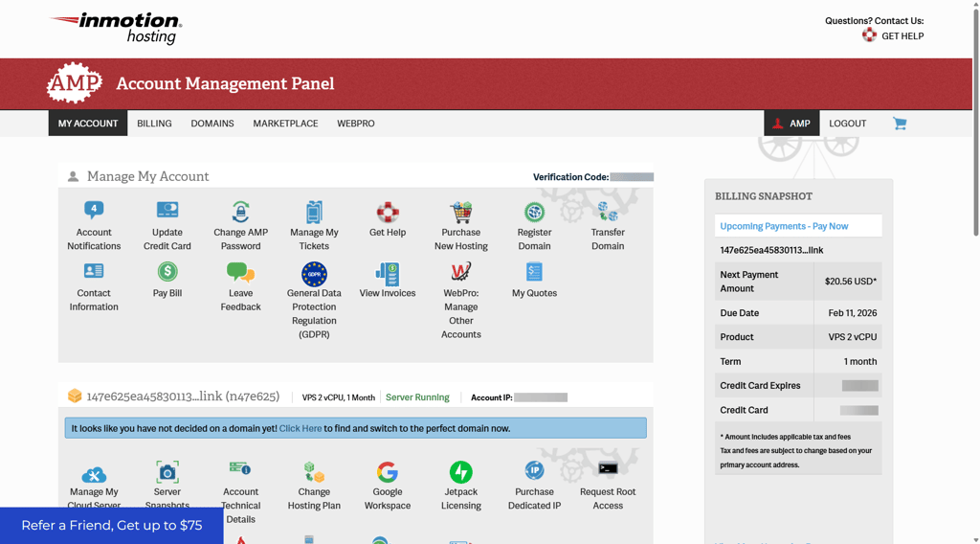Click LOGOUT
The image size is (980, 544).
tap(848, 124)
